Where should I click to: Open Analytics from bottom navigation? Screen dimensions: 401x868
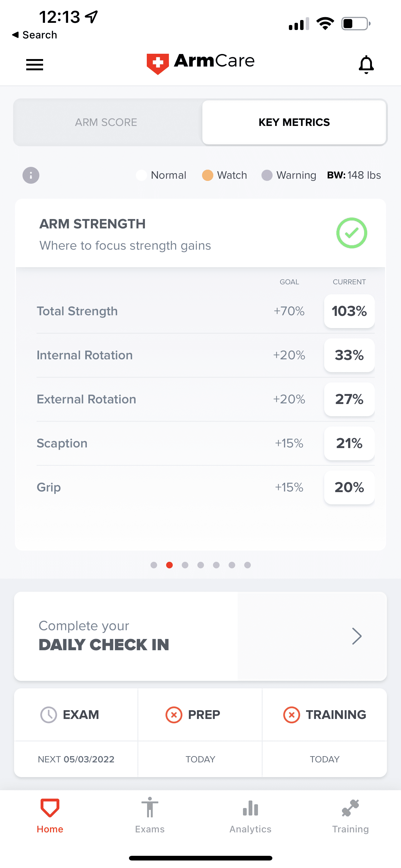[250, 815]
